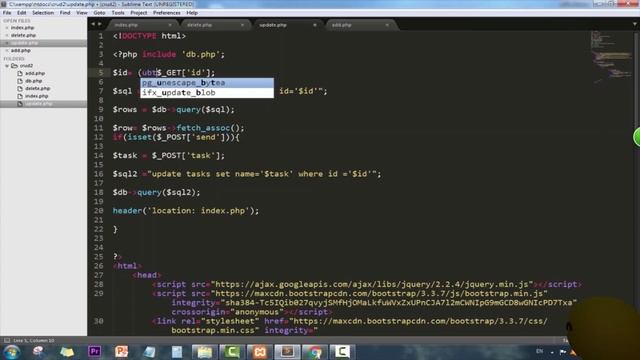The height and width of the screenshot is (360, 640).
Task: Go to the previous tab with left arrow
Action: click(x=93, y=24)
